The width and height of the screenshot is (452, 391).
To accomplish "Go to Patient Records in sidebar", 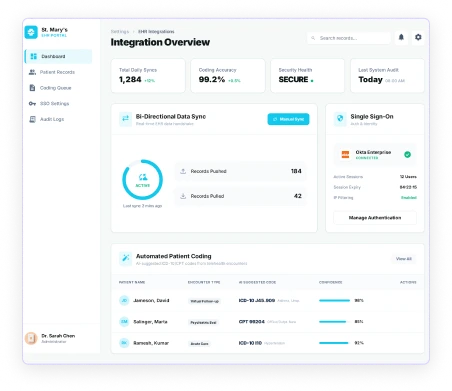I will point(58,72).
